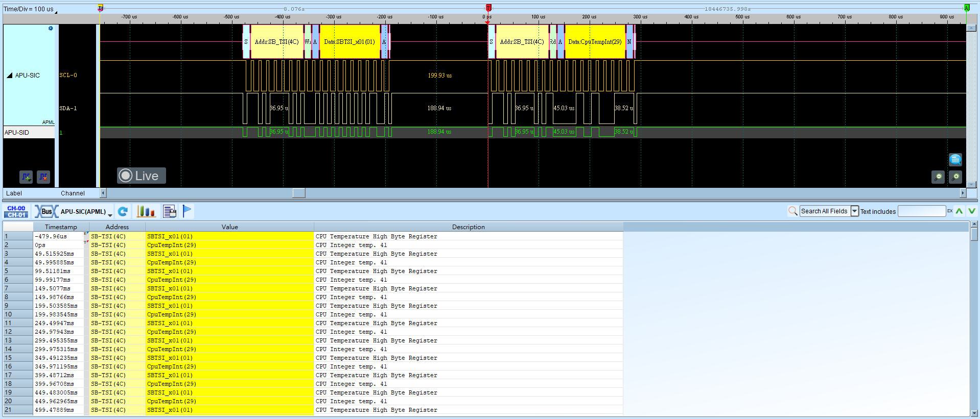
Task: Click the Address column header
Action: pos(117,227)
